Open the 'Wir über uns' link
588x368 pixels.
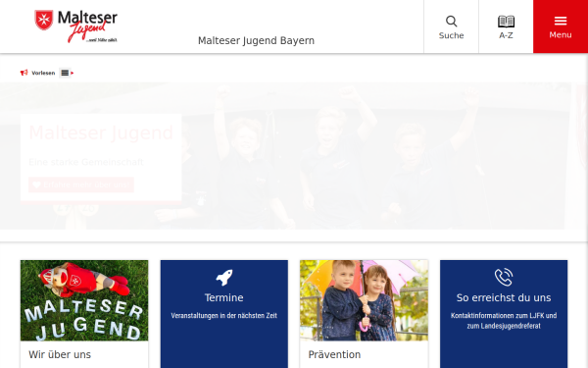click(60, 354)
